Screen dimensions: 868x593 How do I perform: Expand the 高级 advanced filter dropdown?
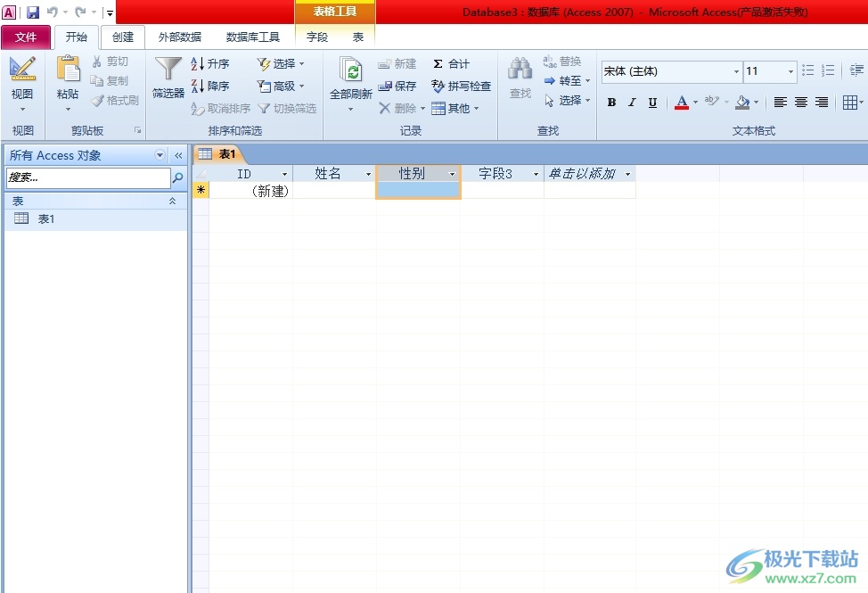[302, 86]
